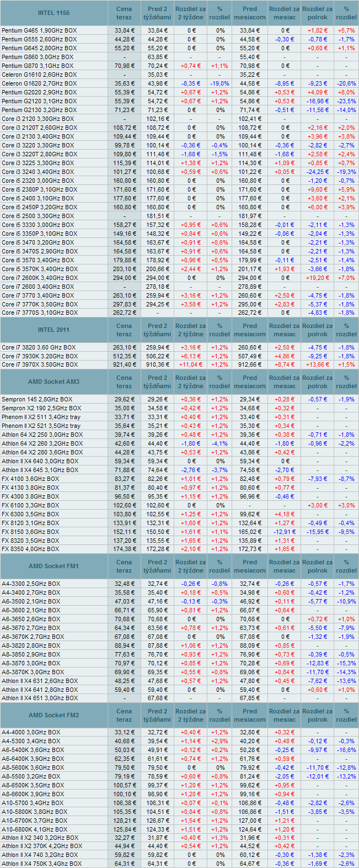Click the 174,38 € price for FX 8350
The height and width of the screenshot is (868, 359).
124,549
